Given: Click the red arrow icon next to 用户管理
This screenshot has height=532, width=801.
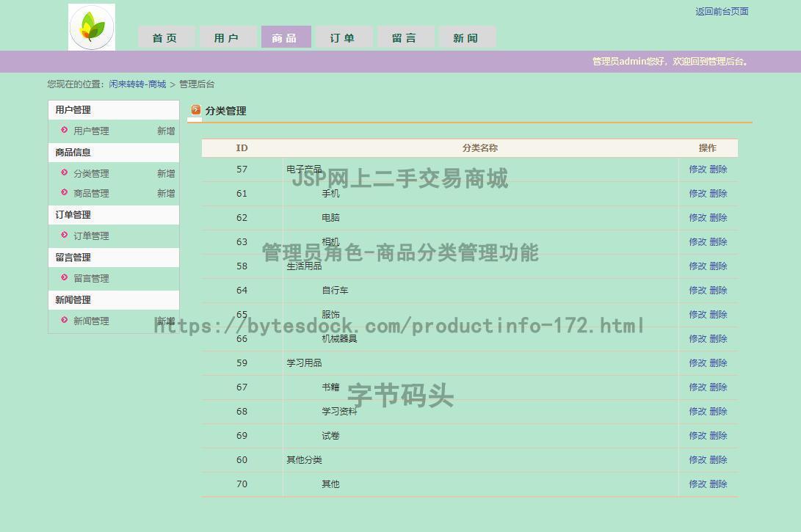Looking at the screenshot, I should click(62, 131).
